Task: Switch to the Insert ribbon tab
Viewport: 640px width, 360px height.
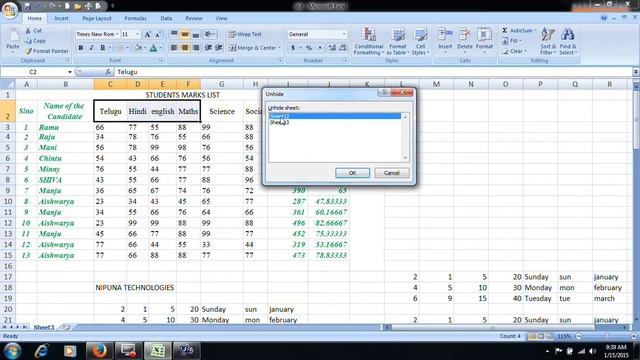Action: (61, 18)
